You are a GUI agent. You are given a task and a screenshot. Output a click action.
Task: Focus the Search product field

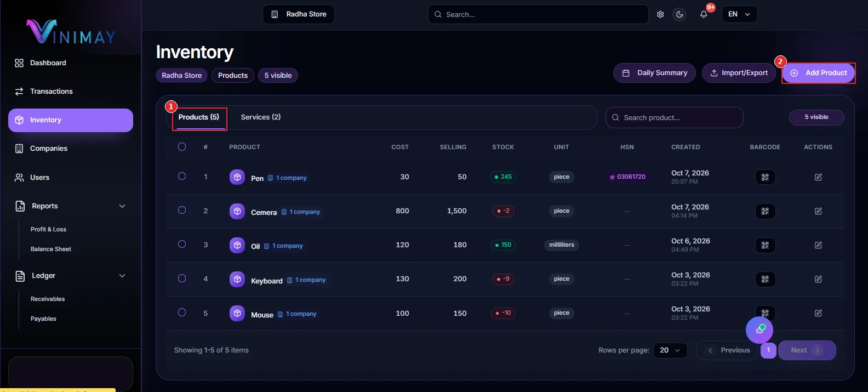tap(675, 117)
